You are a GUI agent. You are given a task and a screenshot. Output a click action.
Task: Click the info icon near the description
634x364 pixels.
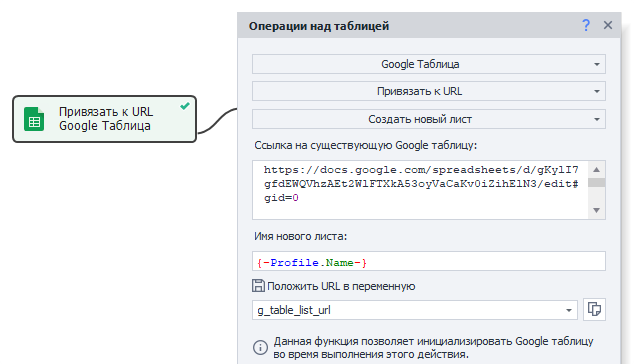point(260,347)
